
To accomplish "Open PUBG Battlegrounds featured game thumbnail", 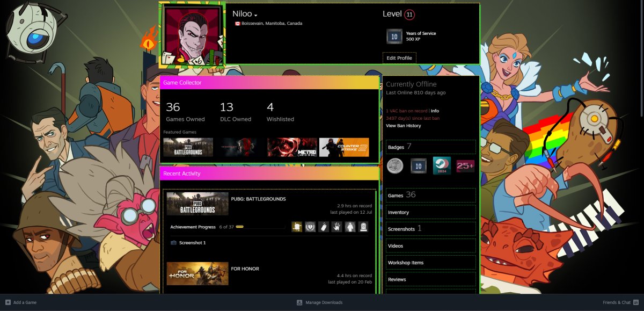I will click(x=188, y=147).
